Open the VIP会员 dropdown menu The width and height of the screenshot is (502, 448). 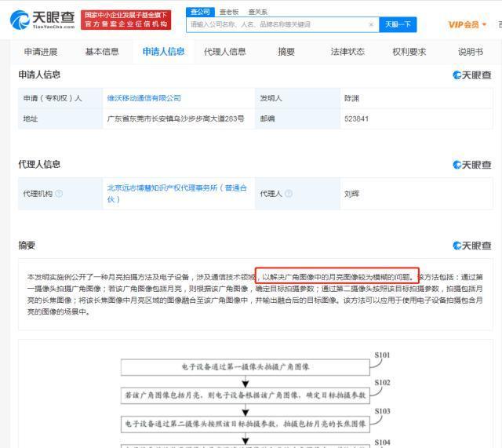point(467,24)
